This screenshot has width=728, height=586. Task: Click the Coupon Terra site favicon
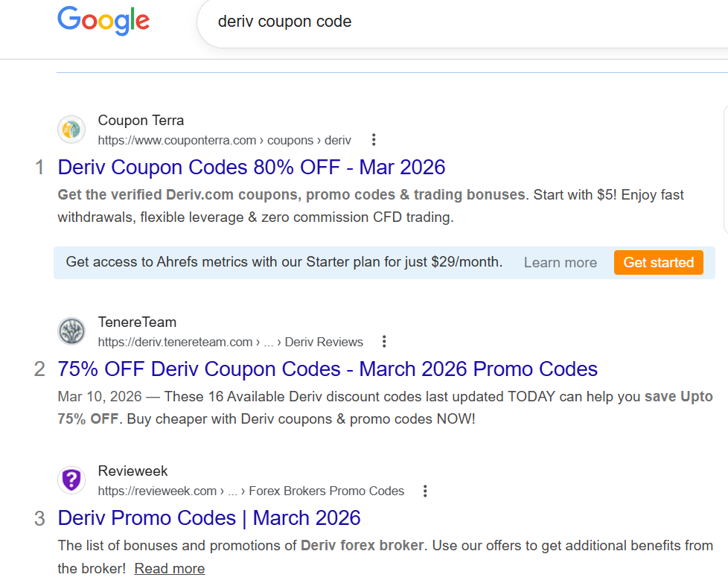(71, 129)
